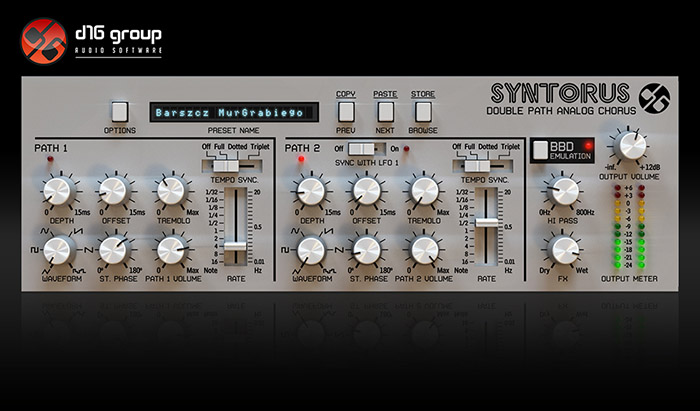Viewport: 700px width, 411px height.
Task: Load previous preset with Prev button
Action: (x=346, y=112)
